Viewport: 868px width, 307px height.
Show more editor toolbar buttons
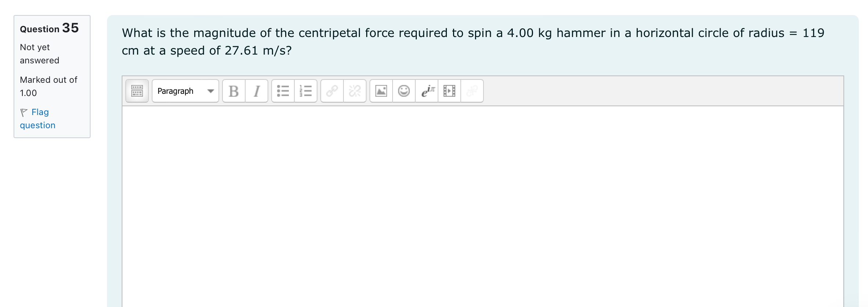[x=136, y=91]
